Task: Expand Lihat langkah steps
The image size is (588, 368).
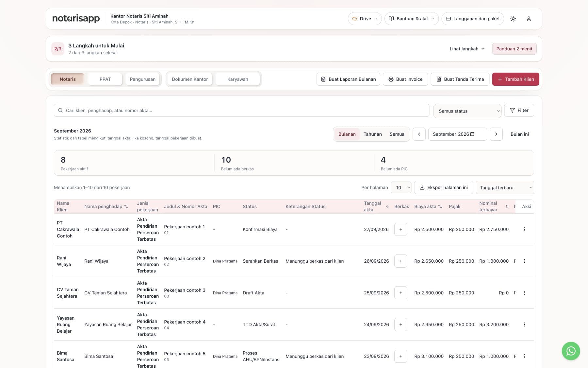Action: [x=467, y=49]
